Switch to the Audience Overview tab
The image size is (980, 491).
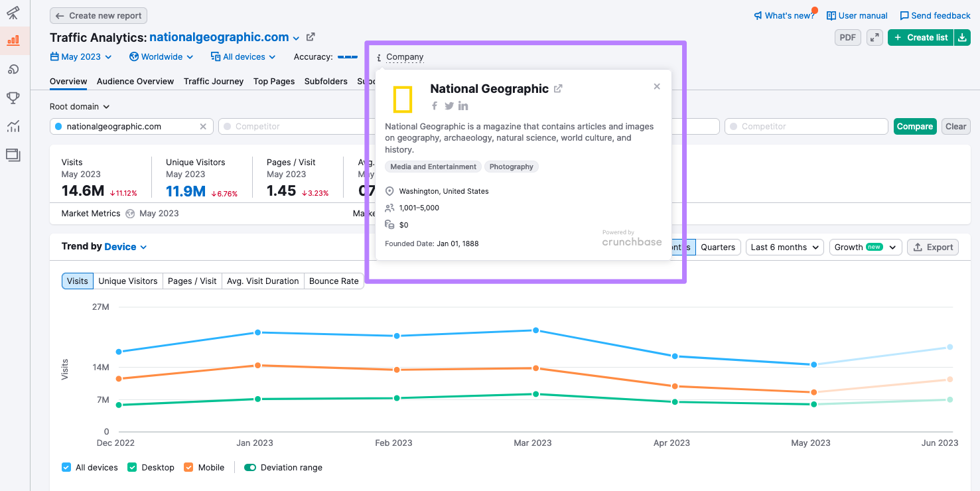[x=135, y=82]
